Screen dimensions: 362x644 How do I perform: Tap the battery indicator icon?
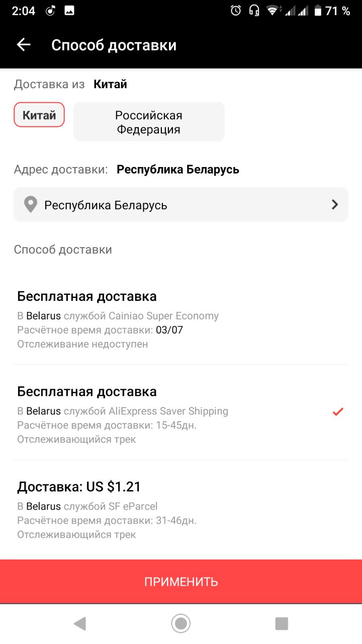click(x=318, y=11)
